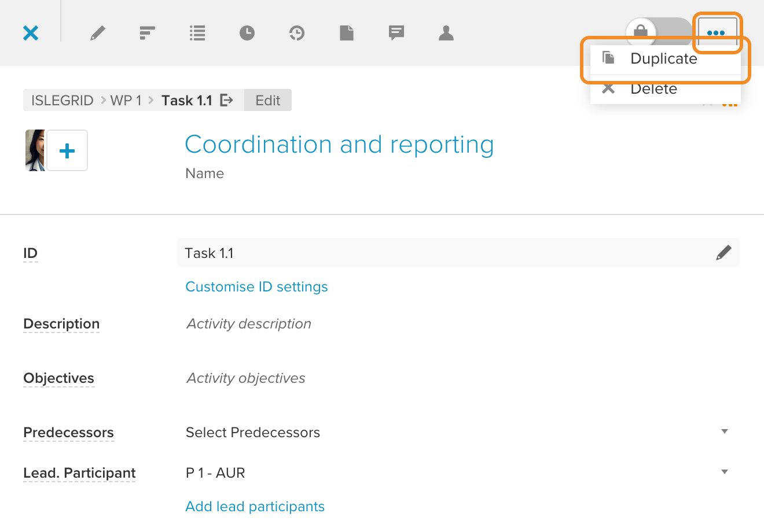Close the task panel with the blue X
This screenshot has width=764, height=532.
point(31,33)
